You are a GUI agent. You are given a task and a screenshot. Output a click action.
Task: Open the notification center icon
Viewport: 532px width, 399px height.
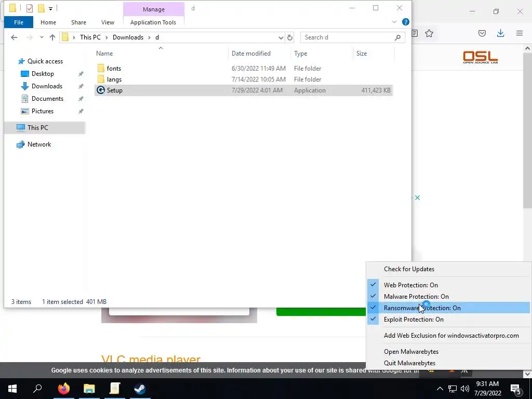point(515,389)
